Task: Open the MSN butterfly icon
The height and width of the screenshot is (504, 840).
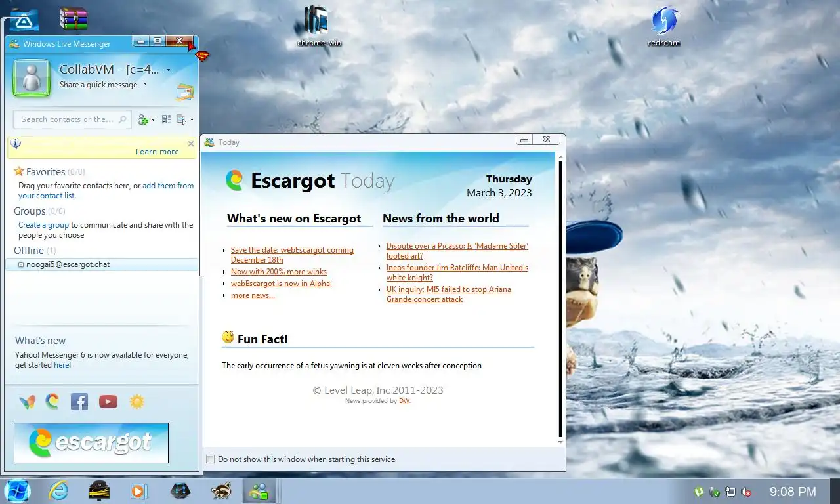Action: point(27,402)
